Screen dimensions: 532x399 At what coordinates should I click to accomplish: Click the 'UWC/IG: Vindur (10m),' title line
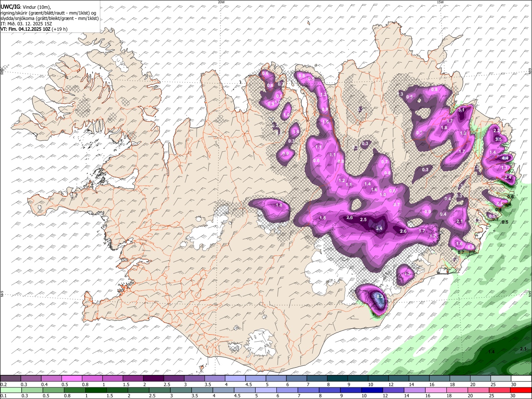(x=25, y=7)
